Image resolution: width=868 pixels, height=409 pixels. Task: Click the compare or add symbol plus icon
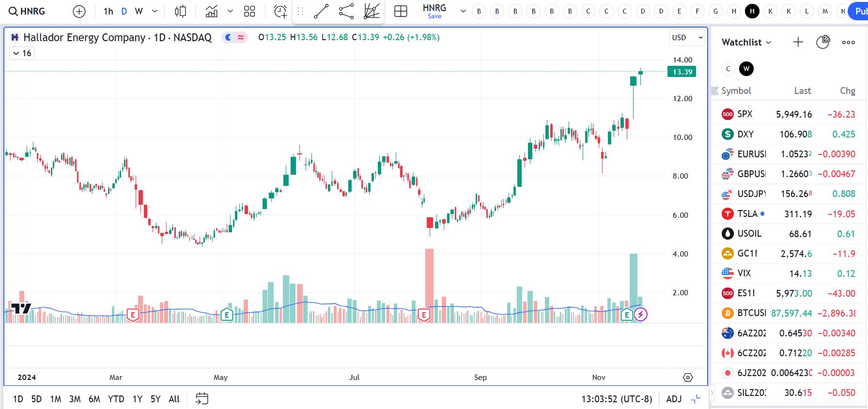coord(79,12)
